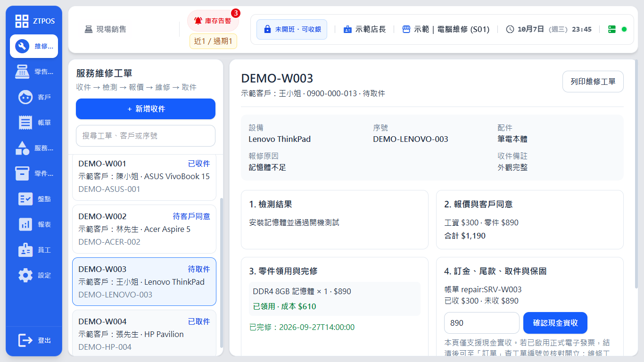
Task: Click the 服務維修工單 panel title
Action: [104, 73]
